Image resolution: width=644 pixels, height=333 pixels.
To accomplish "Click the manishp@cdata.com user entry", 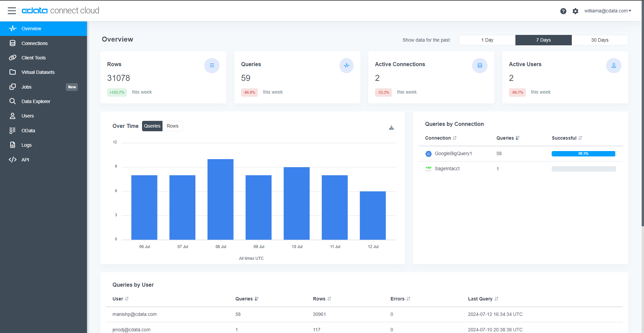I will [134, 314].
